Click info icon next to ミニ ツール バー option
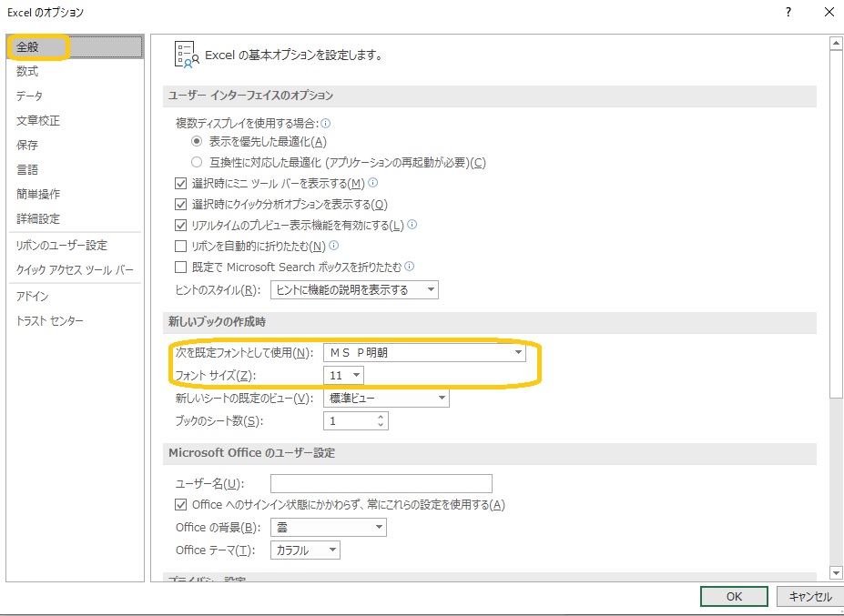The height and width of the screenshot is (616, 844). [x=372, y=183]
